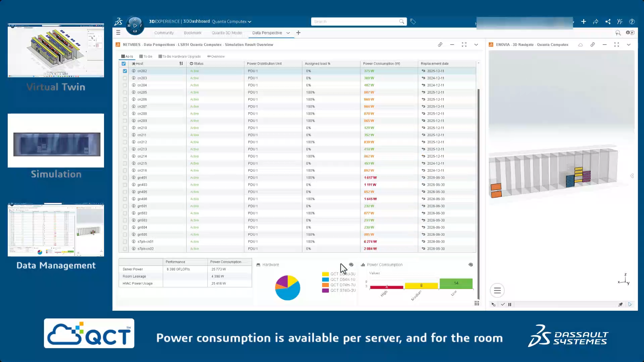Image resolution: width=644 pixels, height=362 pixels.
Task: Expand the NETVIBES widget chevron menu
Action: [x=476, y=45]
